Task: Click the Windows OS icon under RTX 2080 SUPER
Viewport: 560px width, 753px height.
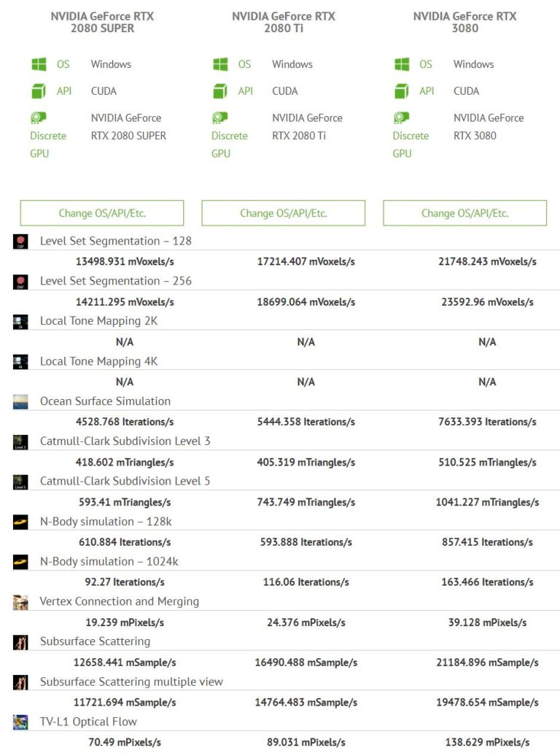Action: pos(40,64)
